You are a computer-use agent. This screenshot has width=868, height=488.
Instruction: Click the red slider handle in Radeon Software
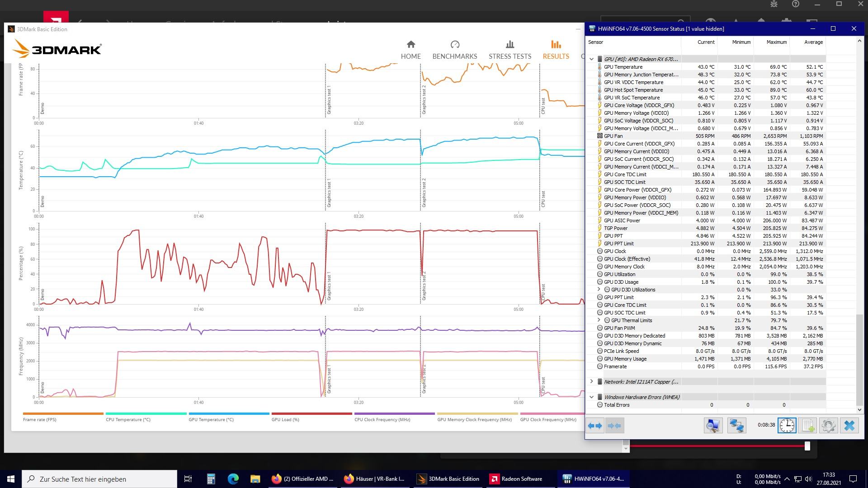(x=807, y=446)
